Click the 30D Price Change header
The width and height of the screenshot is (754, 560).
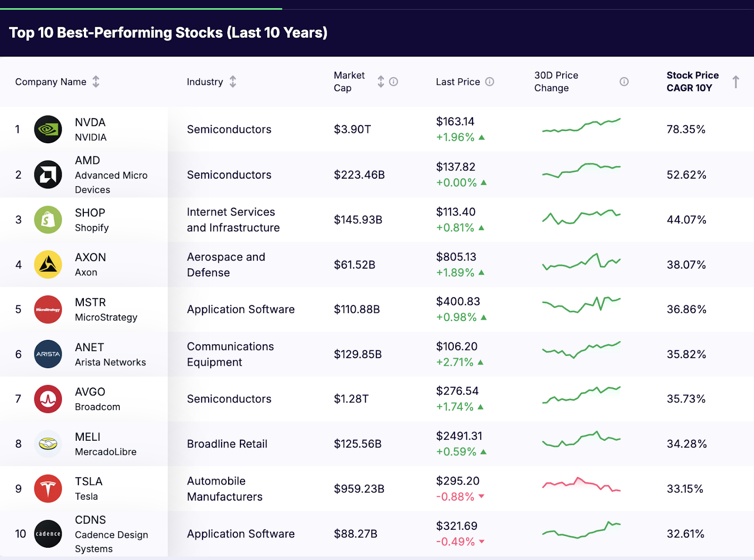tap(556, 82)
